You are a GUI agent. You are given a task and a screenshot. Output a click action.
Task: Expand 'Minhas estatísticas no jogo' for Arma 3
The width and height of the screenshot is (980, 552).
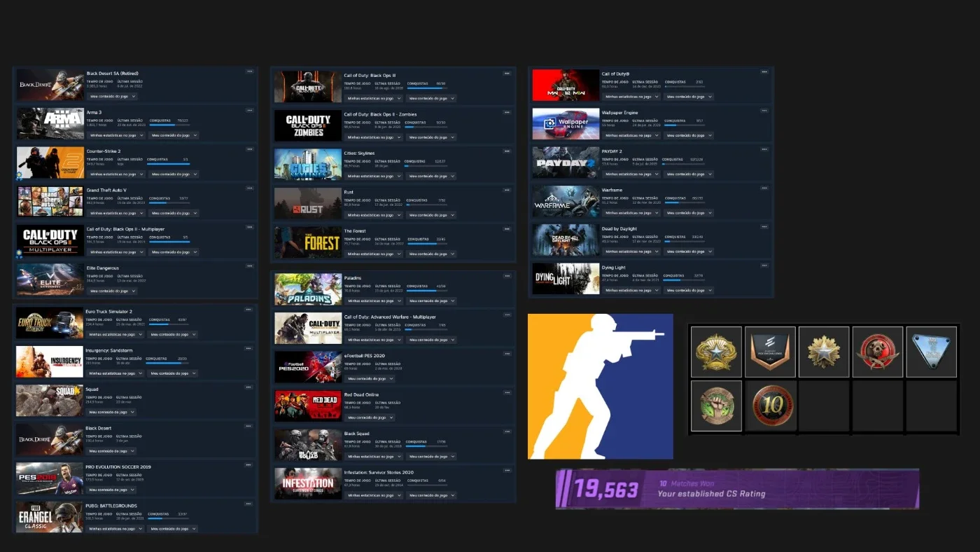[x=115, y=135]
